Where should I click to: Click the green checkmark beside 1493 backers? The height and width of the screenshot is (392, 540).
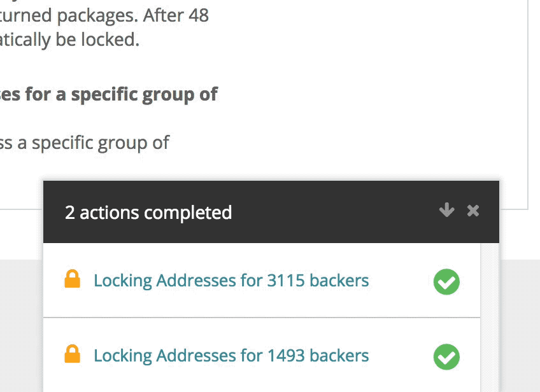446,356
